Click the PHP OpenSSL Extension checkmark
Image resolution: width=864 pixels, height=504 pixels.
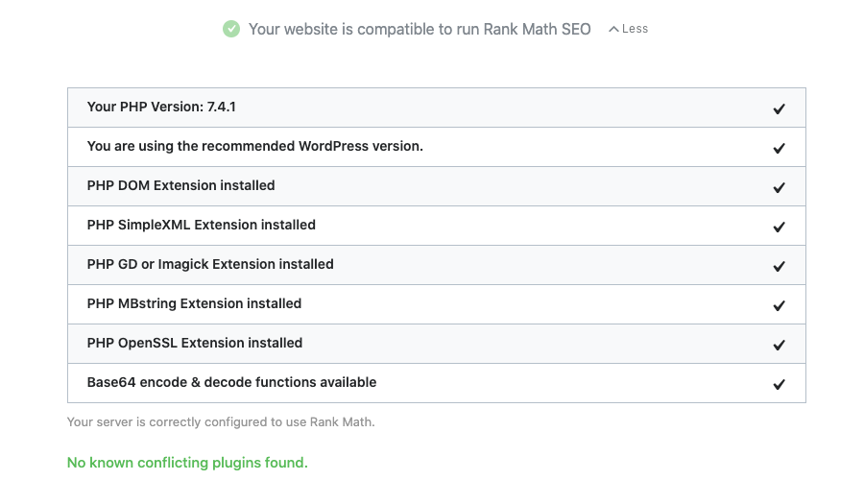(779, 346)
